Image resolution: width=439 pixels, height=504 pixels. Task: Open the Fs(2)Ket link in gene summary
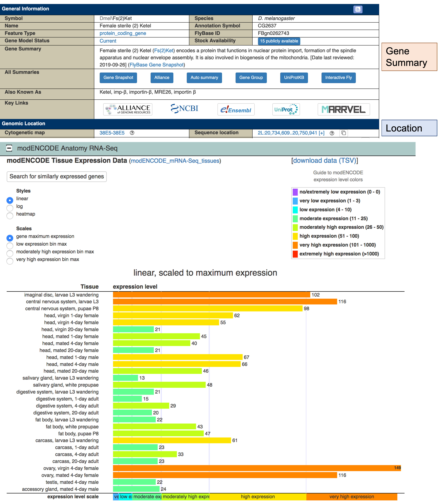click(164, 51)
